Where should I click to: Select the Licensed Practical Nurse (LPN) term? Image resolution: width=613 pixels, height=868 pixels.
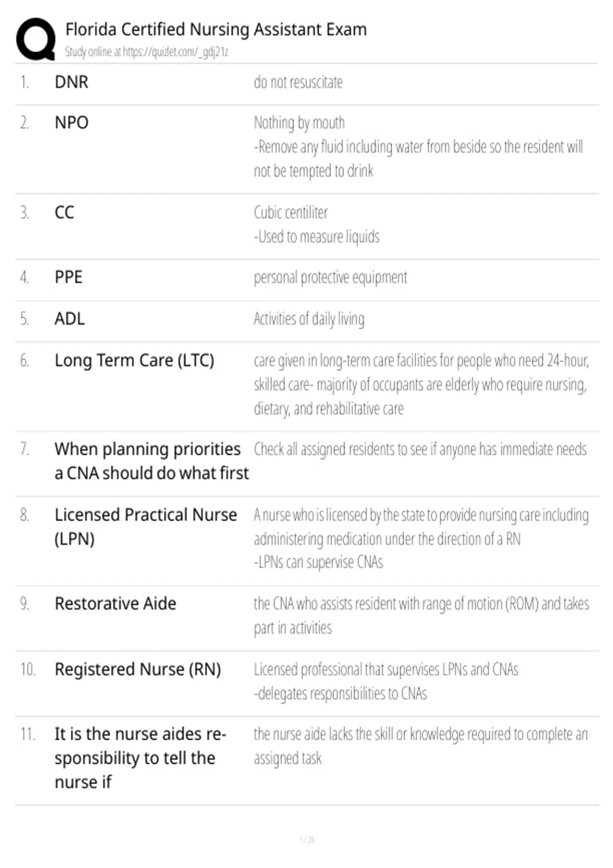pyautogui.click(x=146, y=526)
